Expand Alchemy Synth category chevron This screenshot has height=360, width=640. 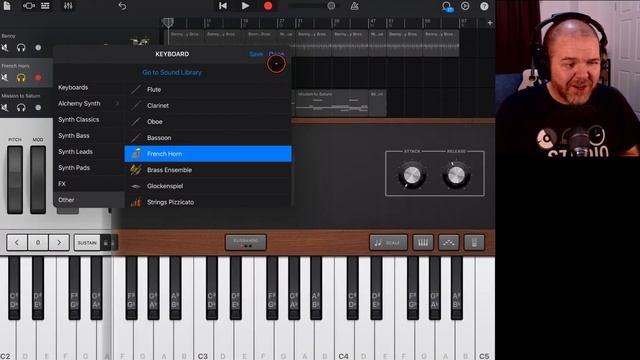point(117,104)
